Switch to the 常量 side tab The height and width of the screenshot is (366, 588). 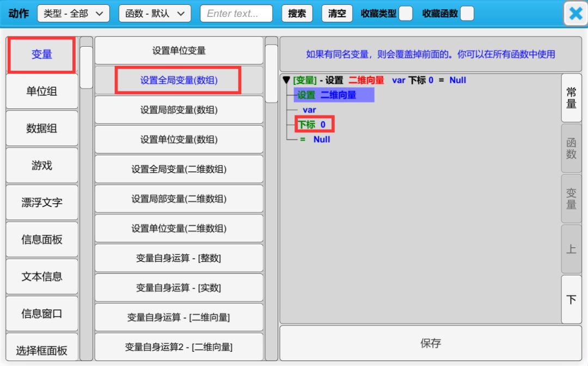tap(571, 98)
